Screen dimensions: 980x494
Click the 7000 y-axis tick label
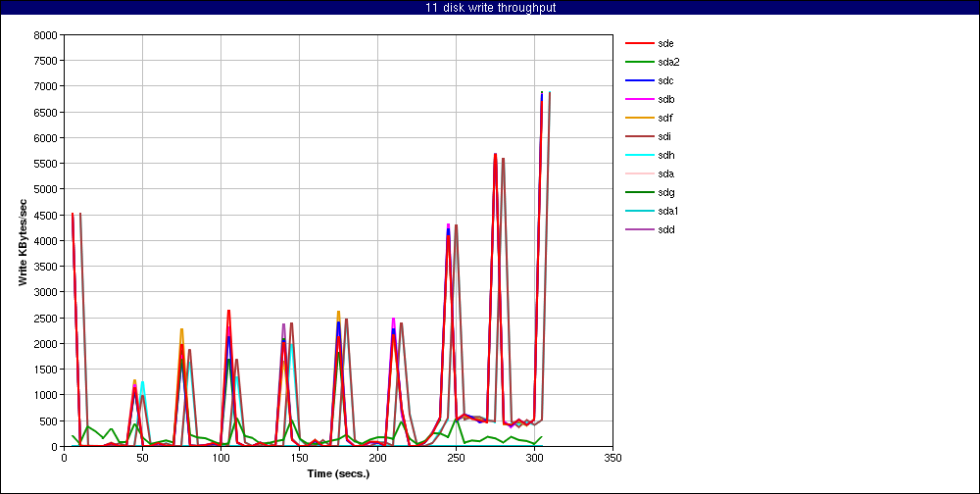[x=47, y=86]
